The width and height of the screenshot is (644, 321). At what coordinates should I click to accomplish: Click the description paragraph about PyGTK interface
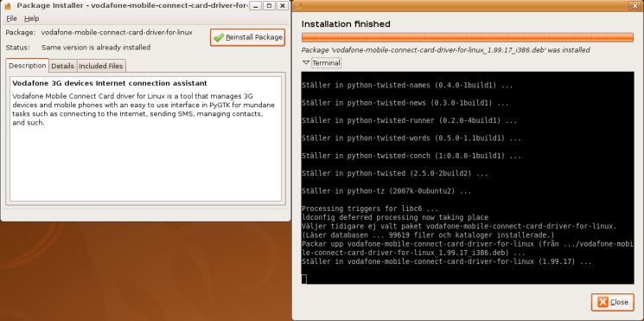[143, 109]
